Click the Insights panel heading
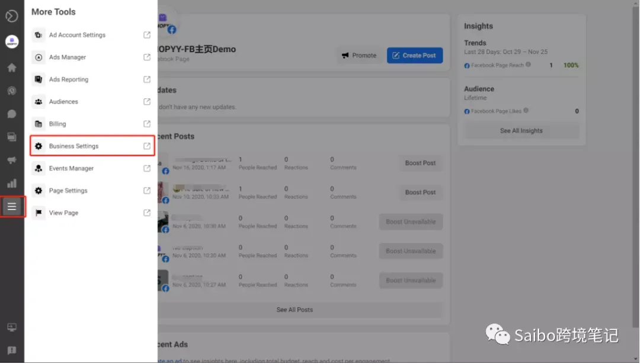 [x=478, y=26]
